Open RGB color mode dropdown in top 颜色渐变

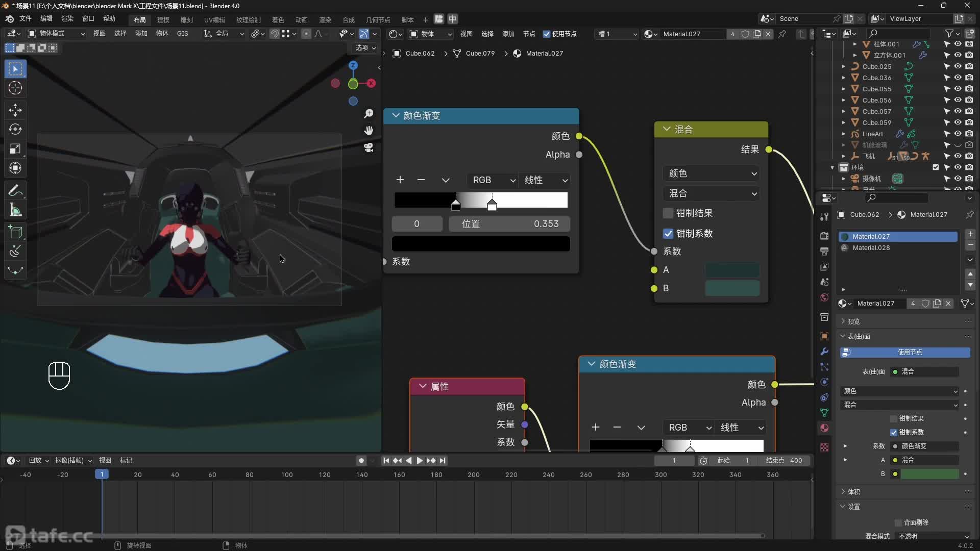(493, 180)
